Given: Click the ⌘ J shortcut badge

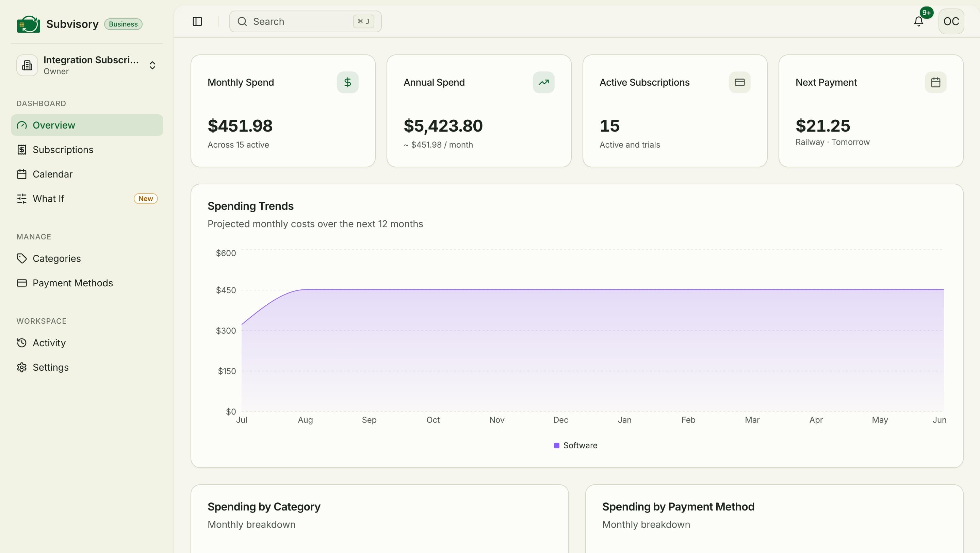Looking at the screenshot, I should pyautogui.click(x=363, y=21).
